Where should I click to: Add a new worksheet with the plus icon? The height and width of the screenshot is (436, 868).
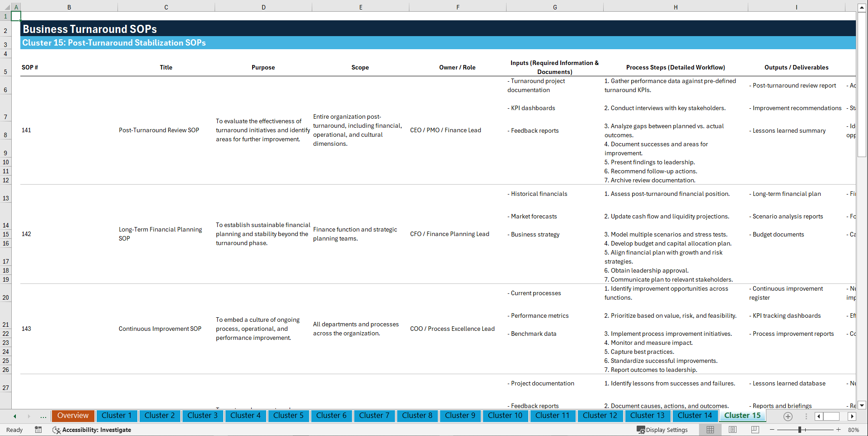tap(788, 417)
